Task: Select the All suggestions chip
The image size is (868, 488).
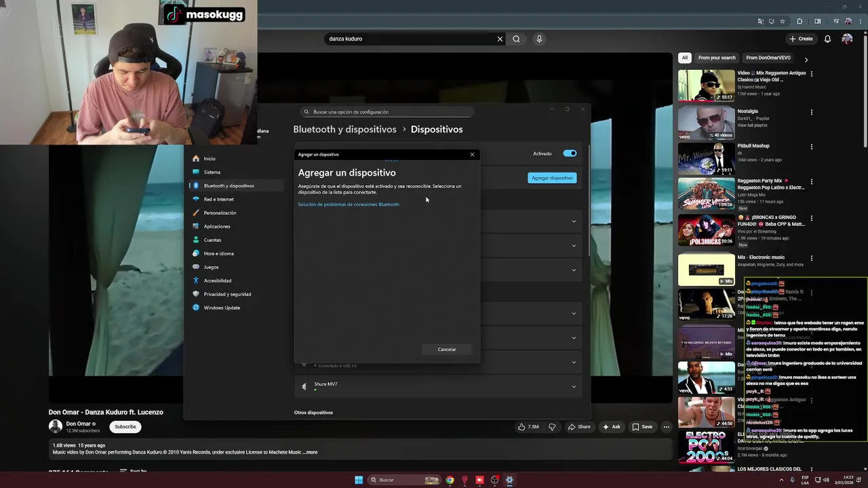Action: (x=685, y=58)
